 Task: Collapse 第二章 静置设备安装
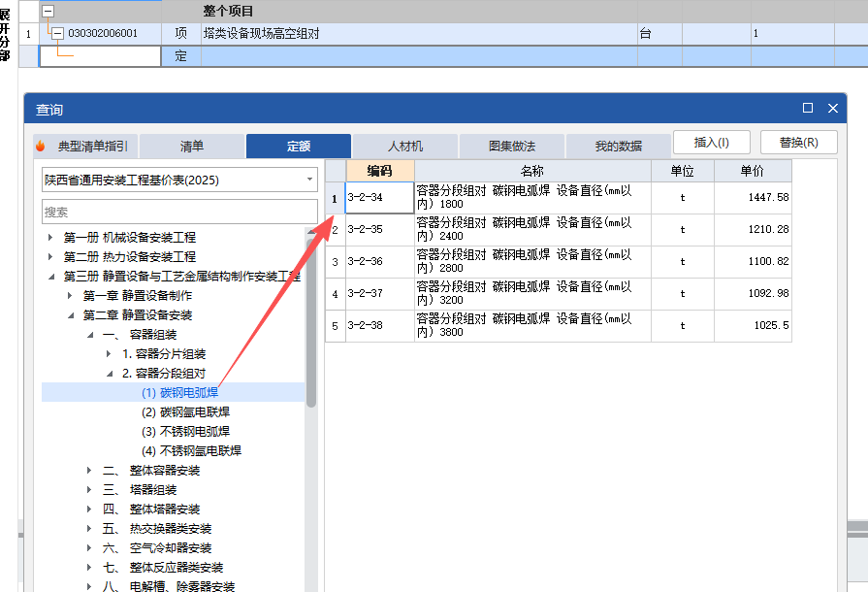coord(71,315)
